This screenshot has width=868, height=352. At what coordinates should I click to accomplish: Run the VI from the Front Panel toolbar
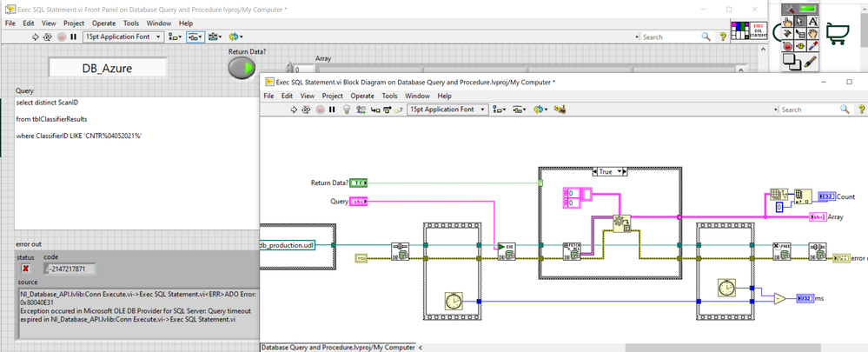36,37
